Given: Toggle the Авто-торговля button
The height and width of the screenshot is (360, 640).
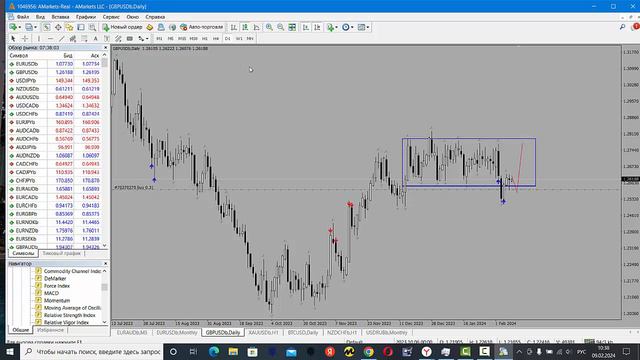Looking at the screenshot, I should [x=202, y=27].
